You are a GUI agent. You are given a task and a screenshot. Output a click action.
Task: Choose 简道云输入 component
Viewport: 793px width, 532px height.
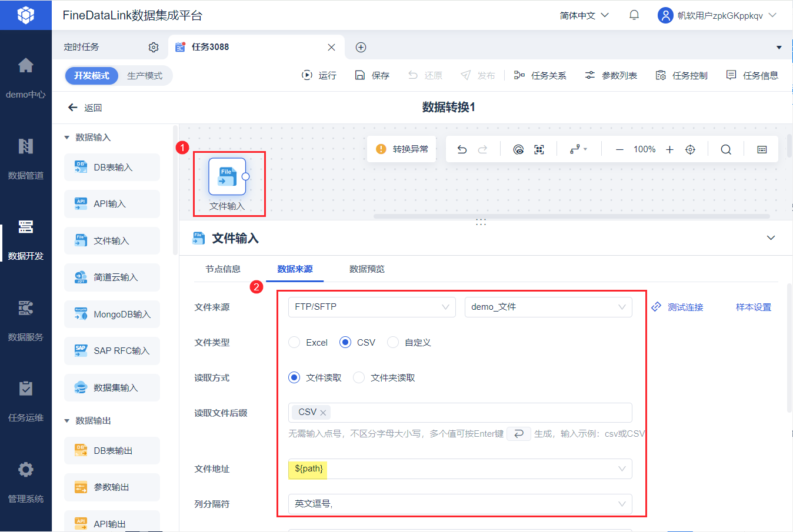point(112,277)
